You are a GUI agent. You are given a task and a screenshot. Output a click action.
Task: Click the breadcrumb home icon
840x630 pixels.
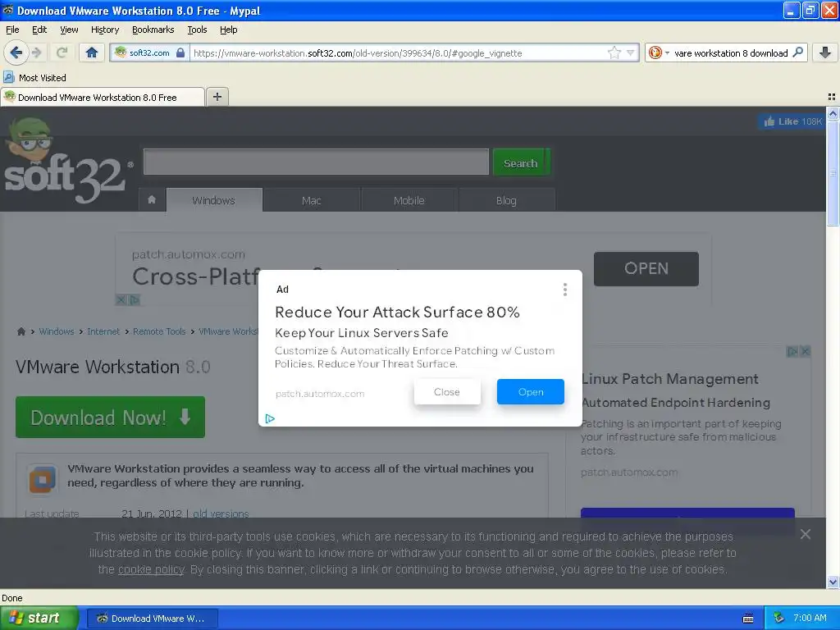click(21, 331)
